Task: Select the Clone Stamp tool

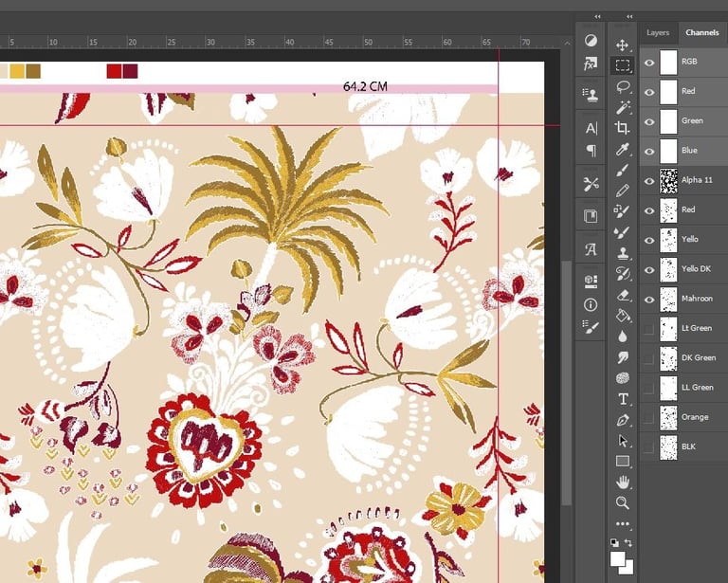Action: click(622, 253)
